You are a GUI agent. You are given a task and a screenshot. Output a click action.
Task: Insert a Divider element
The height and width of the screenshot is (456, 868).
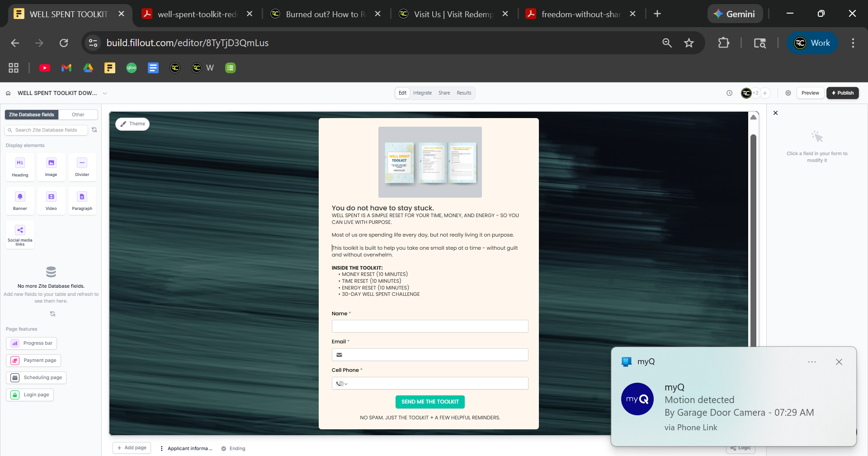[82, 167]
